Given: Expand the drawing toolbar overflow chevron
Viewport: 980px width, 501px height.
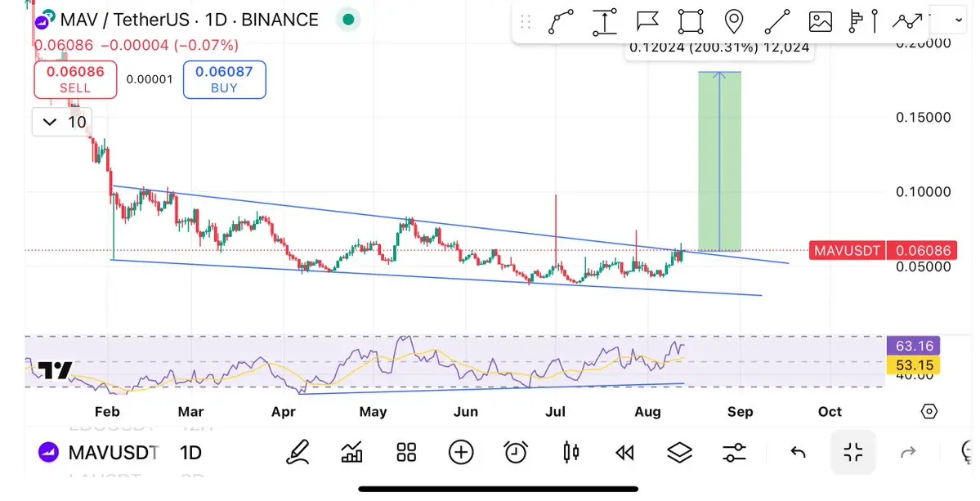Looking at the screenshot, I should (959, 20).
